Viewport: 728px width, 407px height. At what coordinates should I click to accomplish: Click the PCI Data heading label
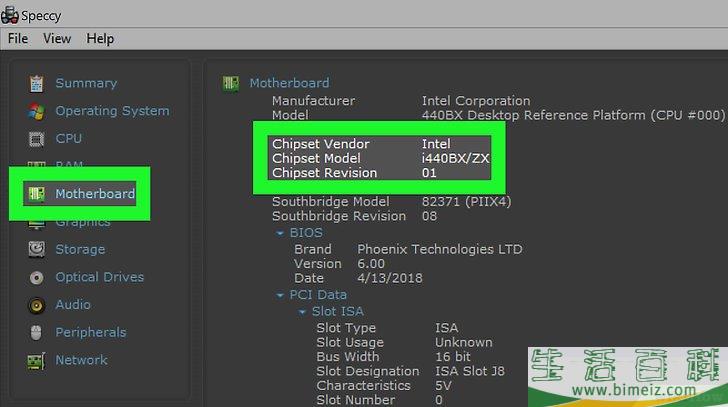coord(318,295)
